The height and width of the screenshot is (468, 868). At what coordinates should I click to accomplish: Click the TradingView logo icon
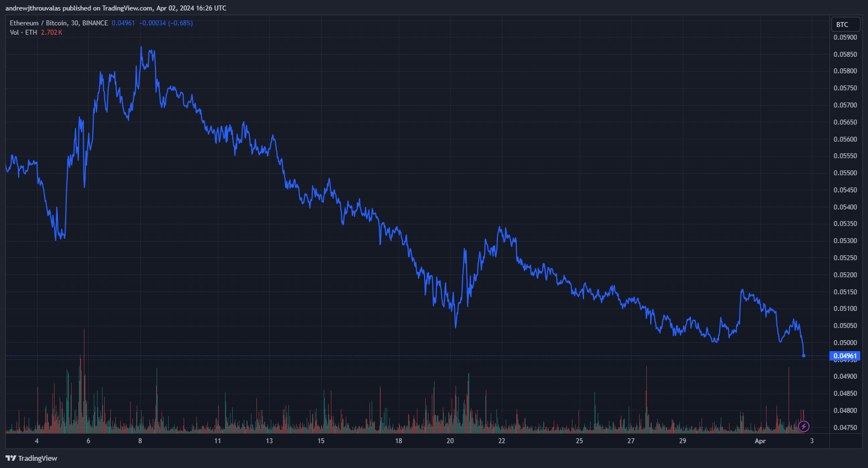click(10, 458)
